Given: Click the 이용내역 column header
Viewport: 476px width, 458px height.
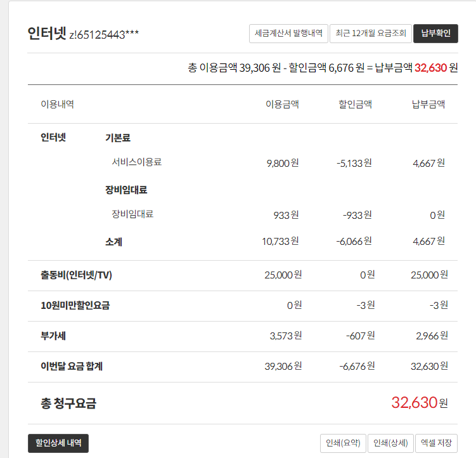Looking at the screenshot, I should pyautogui.click(x=57, y=105).
